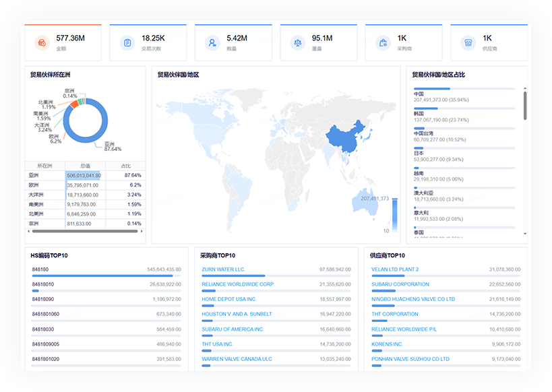This screenshot has height=392, width=552.
Task: Click the 供应商 supplier store icon
Action: pyautogui.click(x=468, y=42)
